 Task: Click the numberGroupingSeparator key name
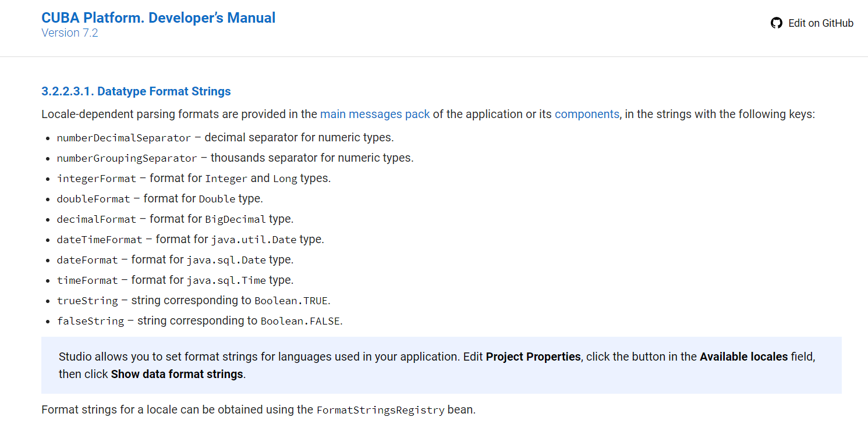point(127,158)
